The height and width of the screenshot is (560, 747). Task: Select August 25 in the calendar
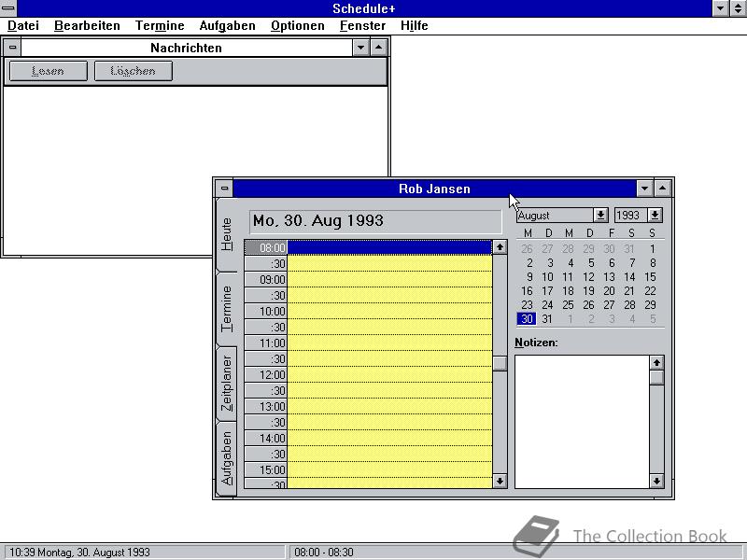pos(568,305)
